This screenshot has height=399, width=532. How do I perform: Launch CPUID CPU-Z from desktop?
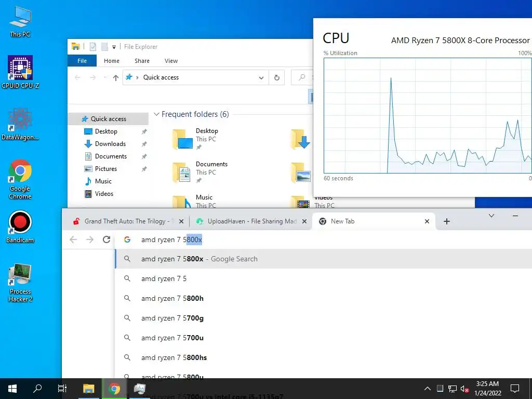[x=20, y=72]
